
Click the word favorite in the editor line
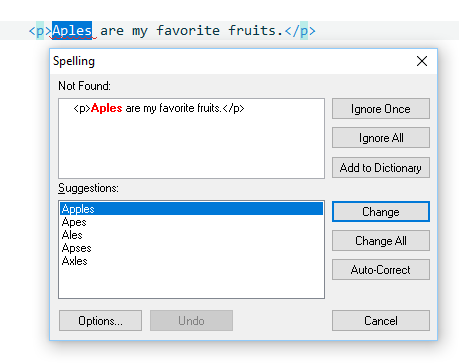188,31
